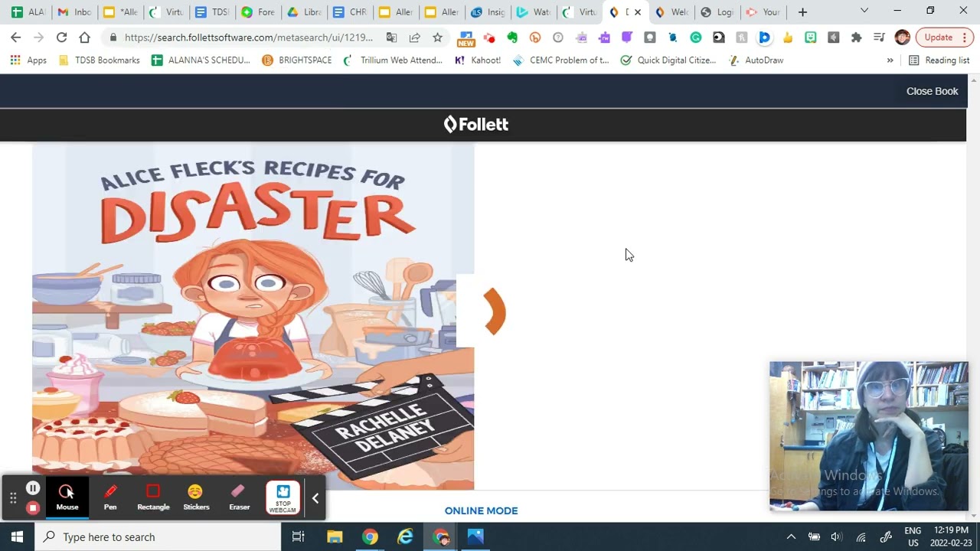Show hidden system tray icons
980x551 pixels.
click(x=791, y=537)
